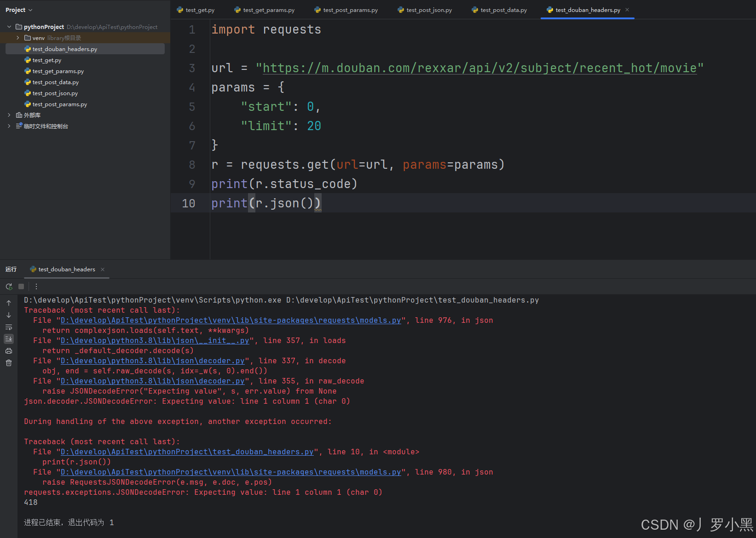
Task: Switch to the test_post_data.py tab
Action: click(x=499, y=10)
